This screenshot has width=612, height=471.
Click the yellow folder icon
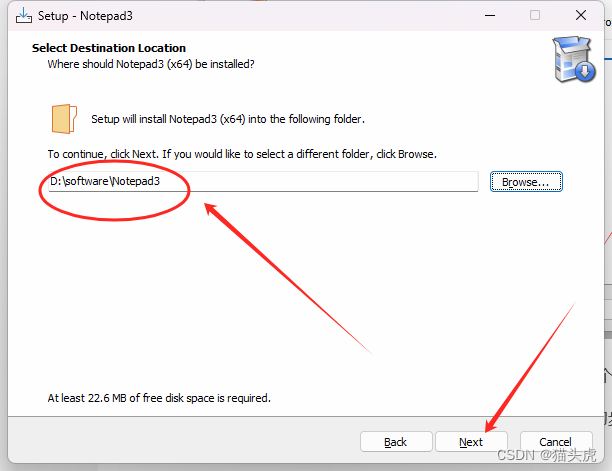(x=64, y=119)
